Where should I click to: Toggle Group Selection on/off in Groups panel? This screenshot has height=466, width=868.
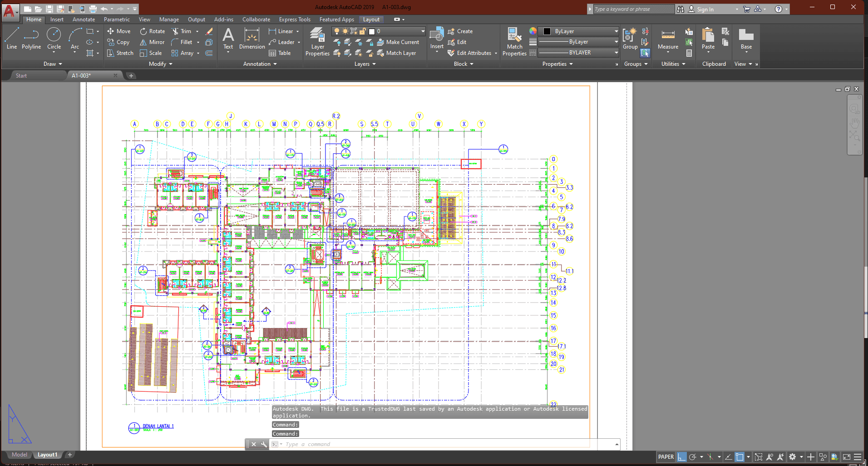(x=645, y=53)
